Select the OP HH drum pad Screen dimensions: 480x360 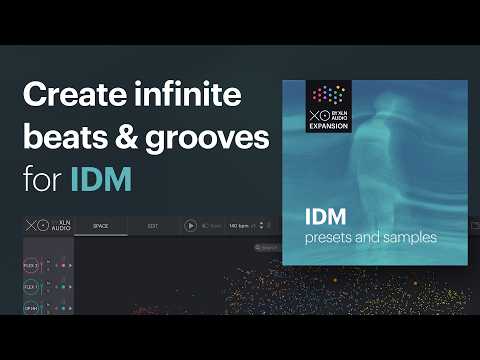(x=31, y=308)
